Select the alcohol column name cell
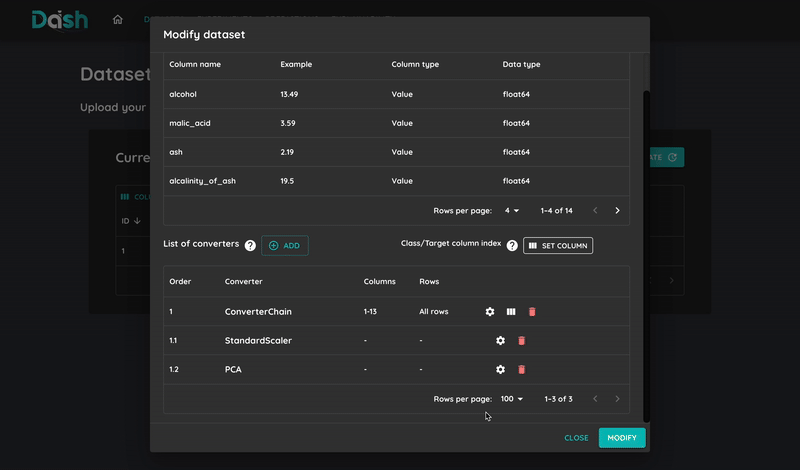Viewport: 800px width, 470px height. 183,94
